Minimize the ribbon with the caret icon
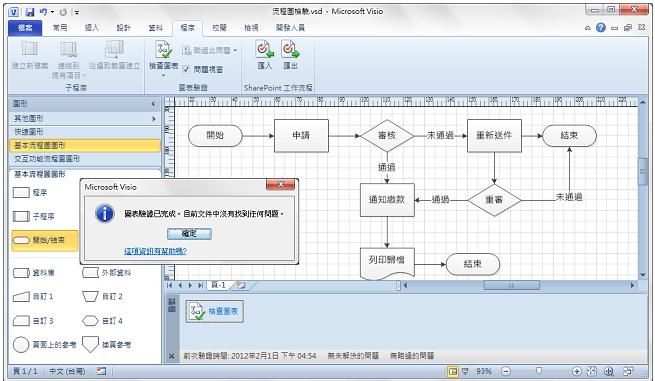Screen dimensions: 655x381 (x=588, y=28)
